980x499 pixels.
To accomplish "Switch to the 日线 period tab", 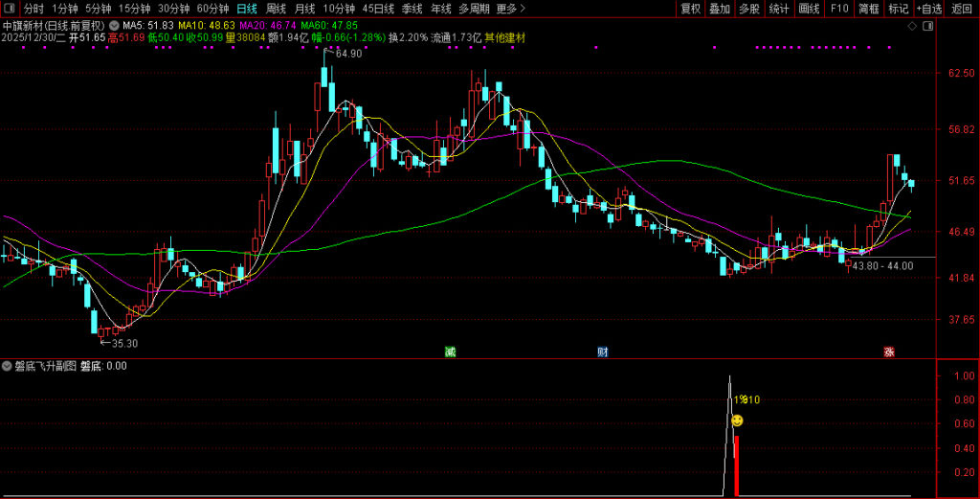I will pyautogui.click(x=246, y=9).
